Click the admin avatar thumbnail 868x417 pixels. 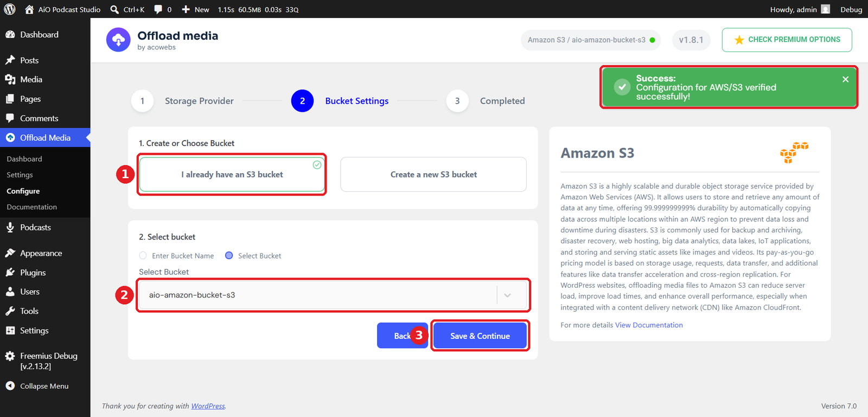pyautogui.click(x=826, y=9)
